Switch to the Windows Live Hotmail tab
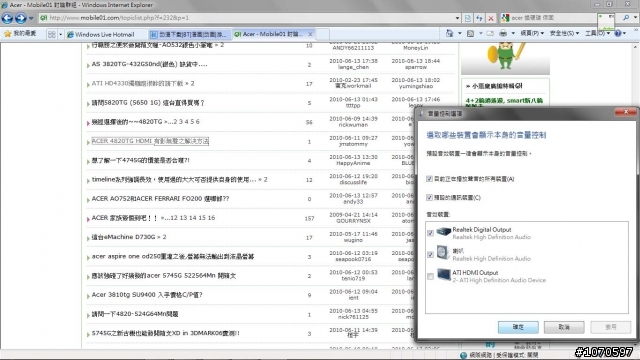 click(x=105, y=34)
